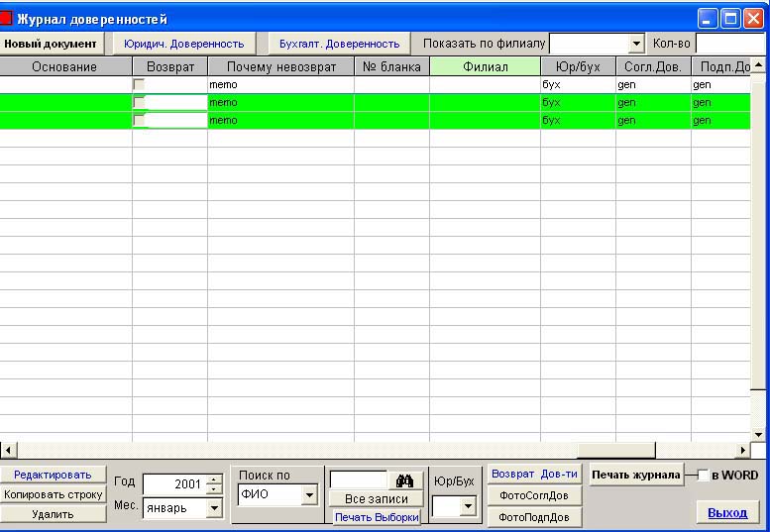Click 'Возврат Дов-ти' button

[534, 475]
